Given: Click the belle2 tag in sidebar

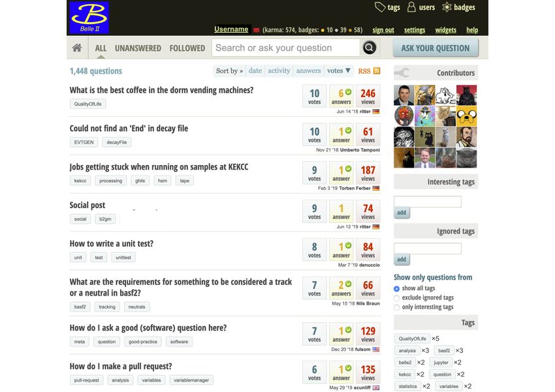Looking at the screenshot, I should point(405,363).
